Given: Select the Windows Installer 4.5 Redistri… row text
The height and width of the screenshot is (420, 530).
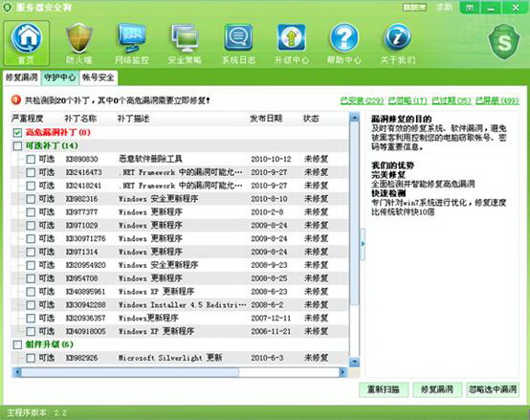Looking at the screenshot, I should point(182,305).
